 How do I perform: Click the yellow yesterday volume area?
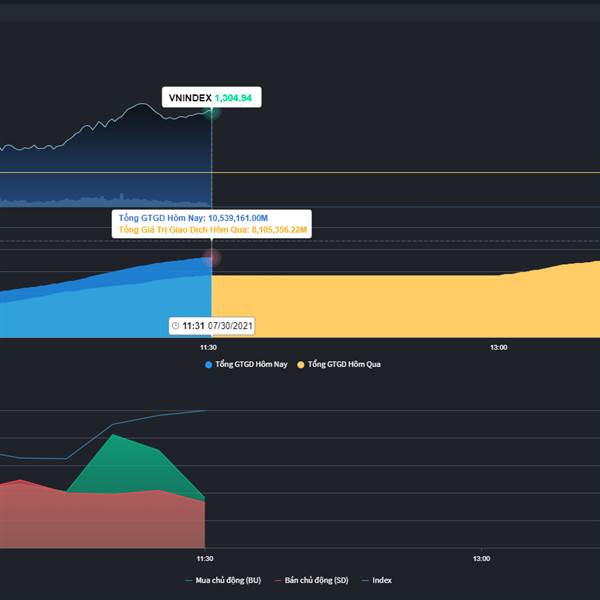click(x=406, y=306)
